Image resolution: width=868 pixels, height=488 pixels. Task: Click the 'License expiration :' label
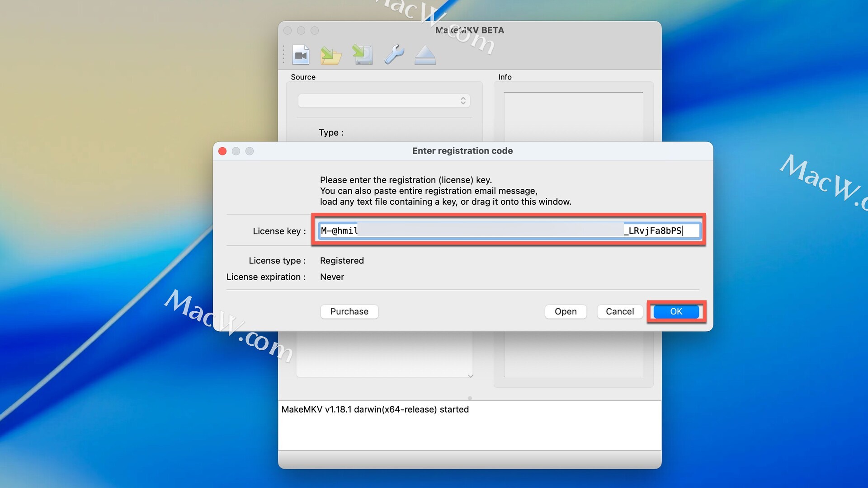(266, 277)
